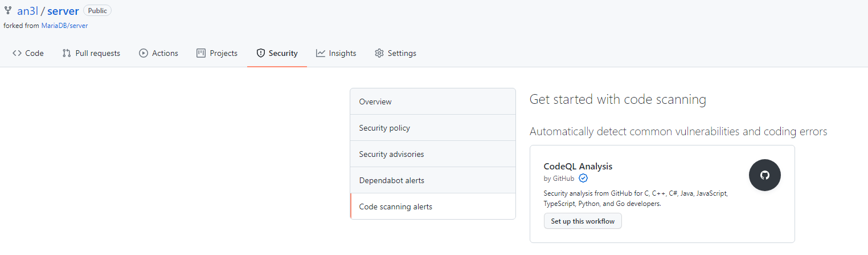Click the fork icon beside the repository name
The width and height of the screenshot is (868, 255).
[x=8, y=11]
